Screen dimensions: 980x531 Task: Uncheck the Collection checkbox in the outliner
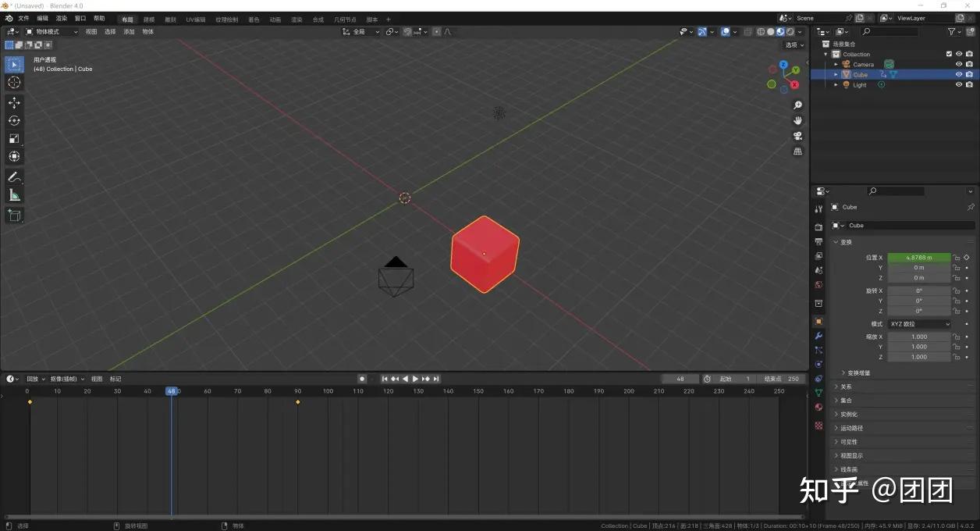pos(949,54)
